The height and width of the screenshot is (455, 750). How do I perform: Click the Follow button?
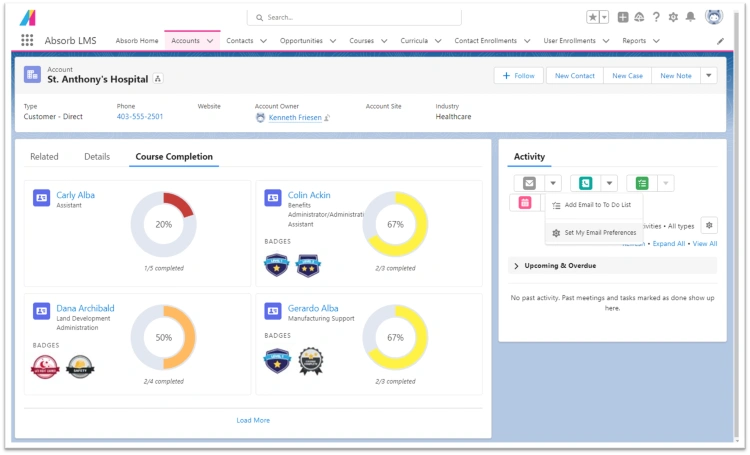pos(519,76)
